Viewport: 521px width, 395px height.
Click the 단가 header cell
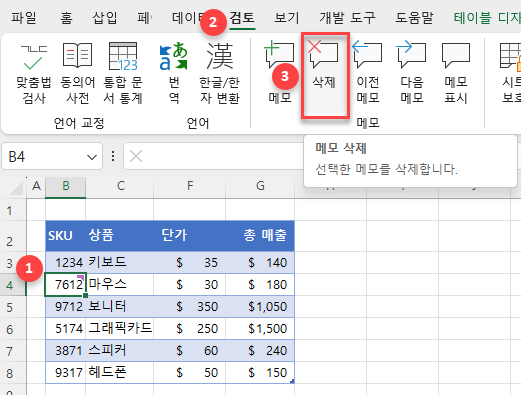coord(190,236)
